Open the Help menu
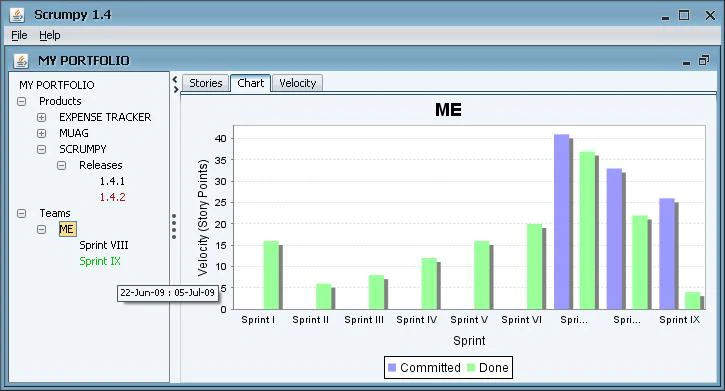Viewport: 725px width, 391px height. 49,35
